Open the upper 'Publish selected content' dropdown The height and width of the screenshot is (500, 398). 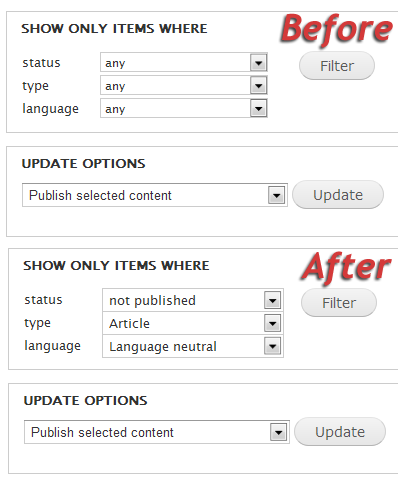155,195
